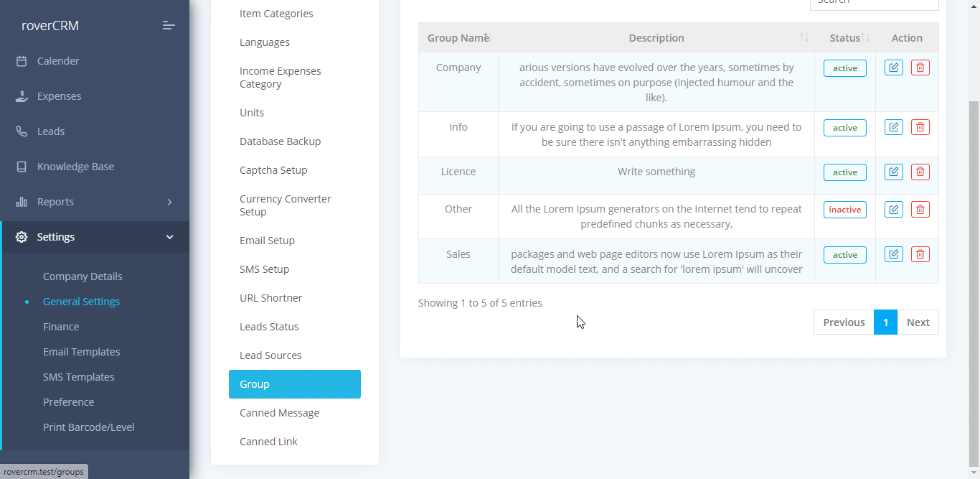Toggle the inactive status badge for Other

844,210
